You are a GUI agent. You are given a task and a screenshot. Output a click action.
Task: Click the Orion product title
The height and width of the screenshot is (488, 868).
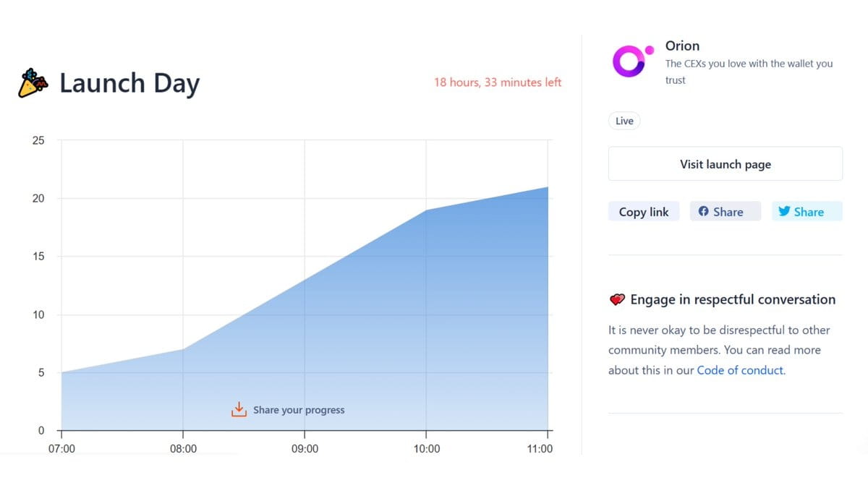pyautogui.click(x=682, y=46)
